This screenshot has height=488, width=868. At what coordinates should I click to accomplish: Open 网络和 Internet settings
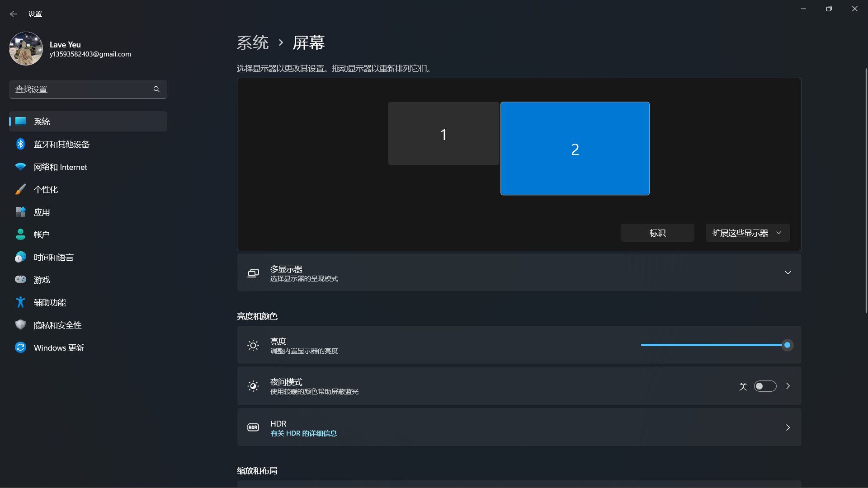click(60, 166)
